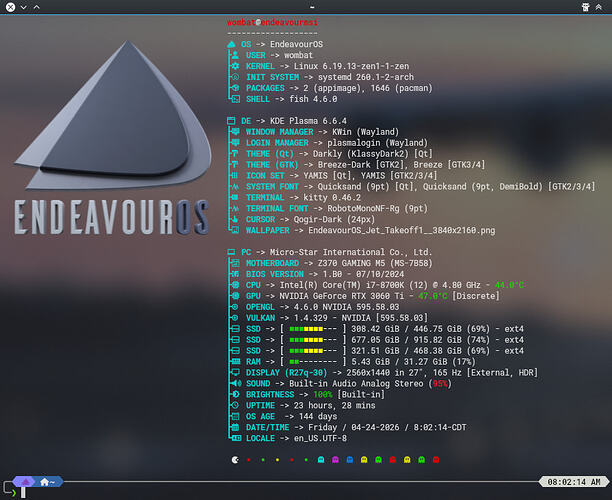Screen dimensions: 612x500
Task: Click the monitor icon beside WINDOW MANAGER
Action: click(x=235, y=132)
